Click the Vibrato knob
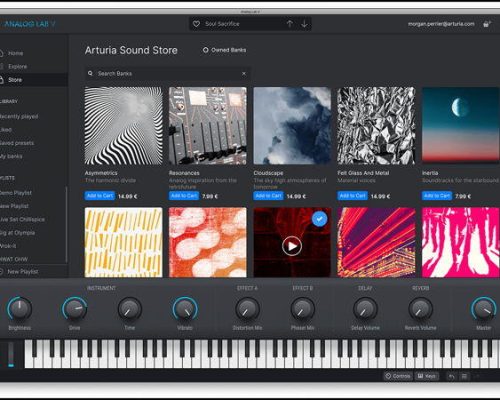Image resolution: width=500 pixels, height=400 pixels. click(x=185, y=309)
